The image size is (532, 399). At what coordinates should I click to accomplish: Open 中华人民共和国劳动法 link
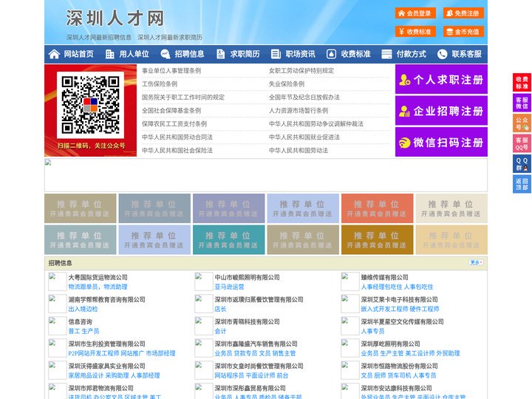[299, 150]
